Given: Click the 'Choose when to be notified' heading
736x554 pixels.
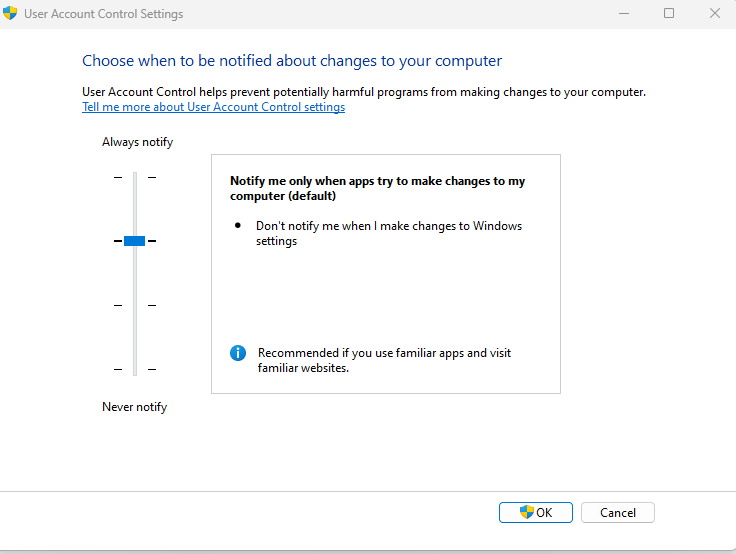Looking at the screenshot, I should pyautogui.click(x=292, y=61).
